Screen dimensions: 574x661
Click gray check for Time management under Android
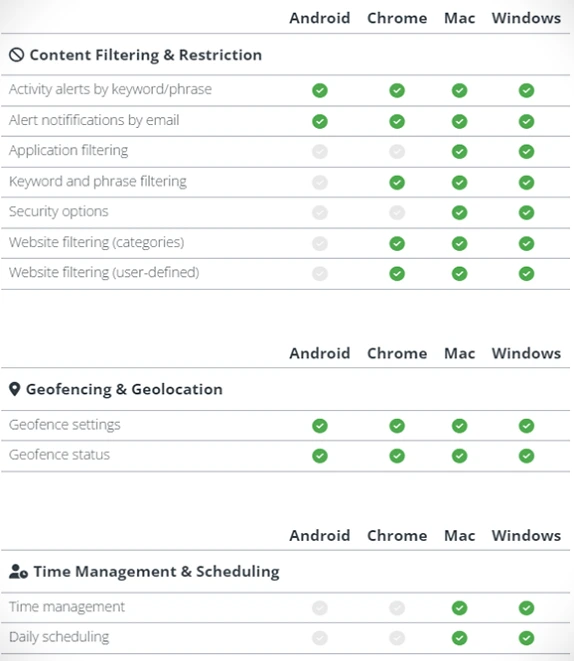coord(320,608)
